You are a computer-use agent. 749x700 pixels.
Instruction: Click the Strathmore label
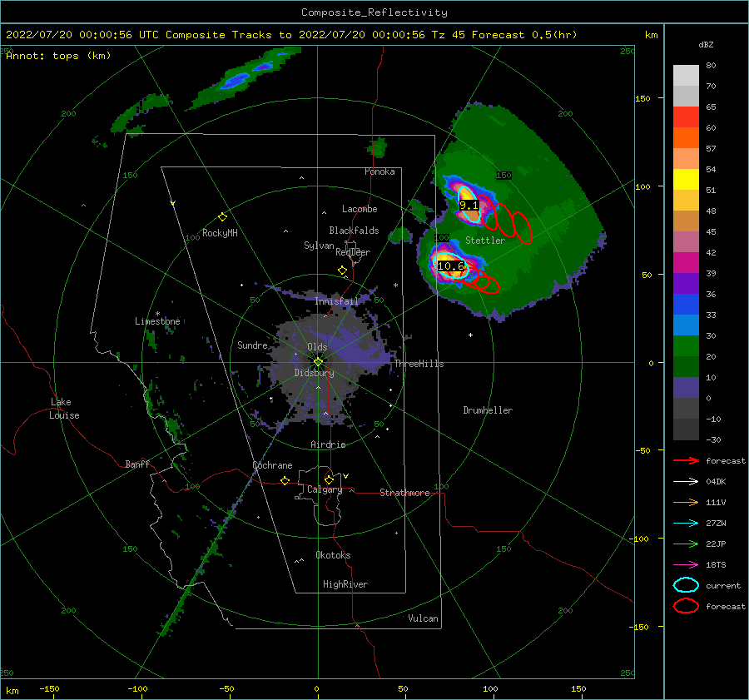[x=404, y=493]
